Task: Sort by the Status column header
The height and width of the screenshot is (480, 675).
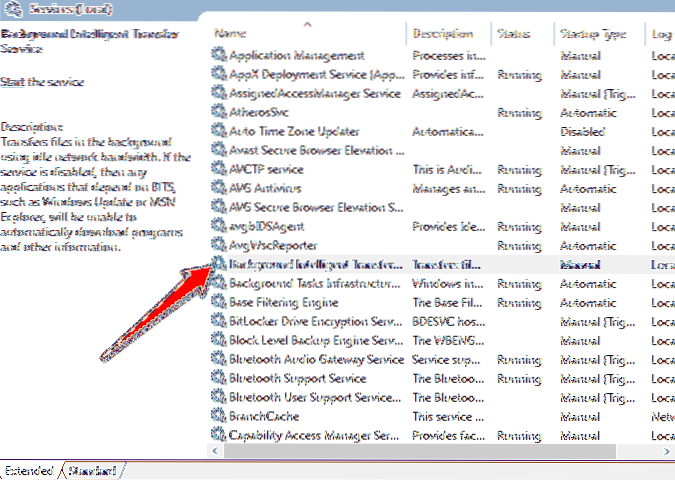Action: [514, 34]
